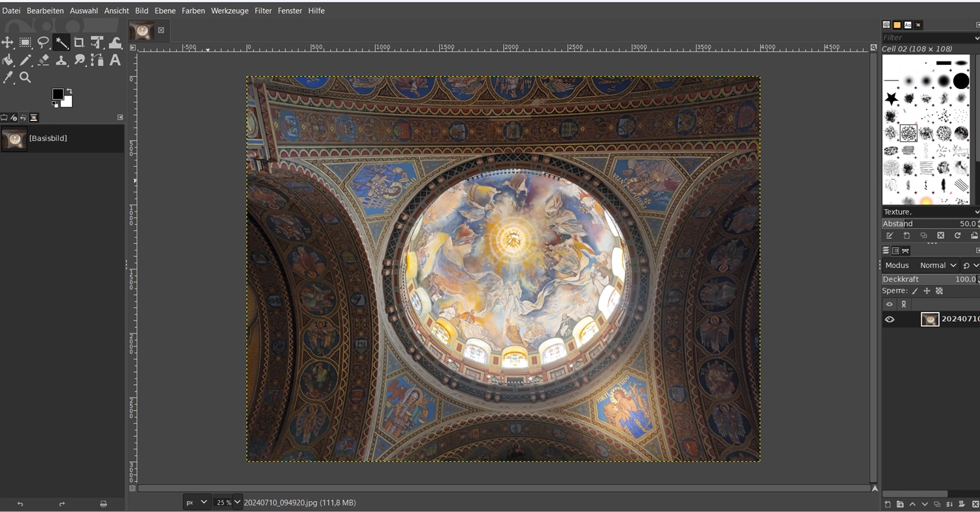Viewport: 980px width, 512px height.
Task: Swap foreground and background colors
Action: point(69,91)
